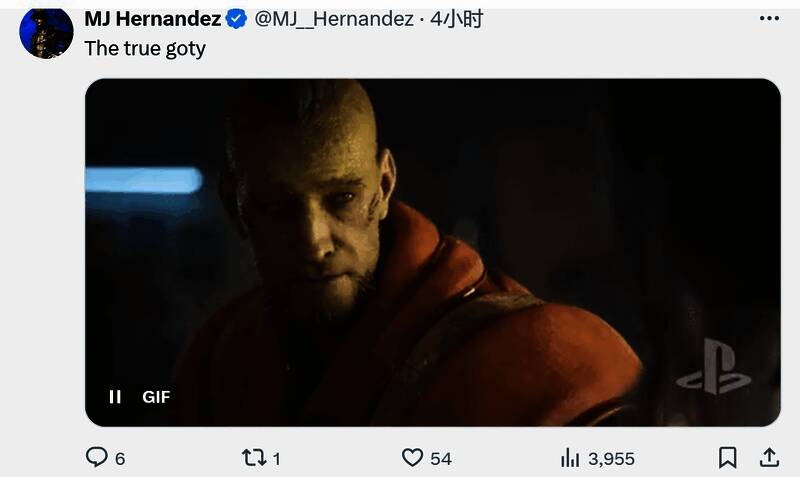View analytics via the bar chart icon
Image resolution: width=800 pixels, height=477 pixels.
570,458
